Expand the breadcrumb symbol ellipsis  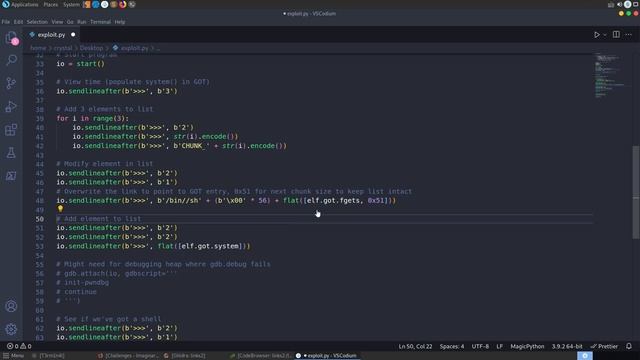158,48
